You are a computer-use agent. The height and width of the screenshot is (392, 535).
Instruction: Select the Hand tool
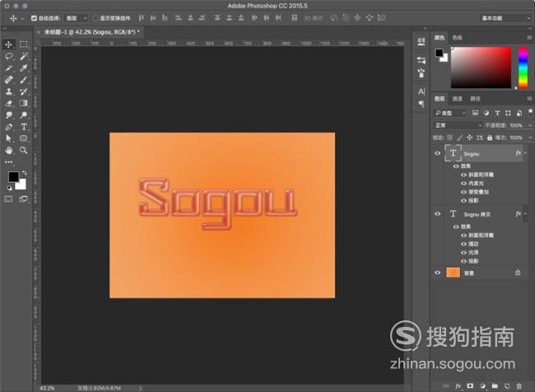pos(8,150)
